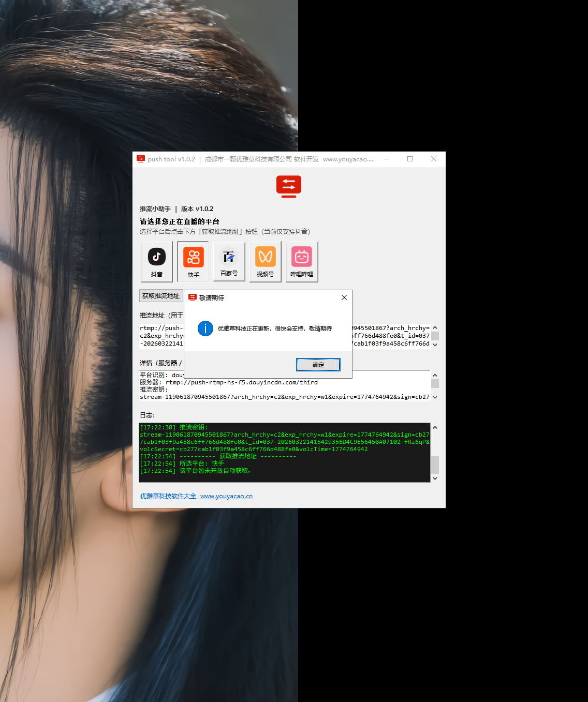Close the 敬请期待 dialog
This screenshot has width=588, height=702.
344,297
